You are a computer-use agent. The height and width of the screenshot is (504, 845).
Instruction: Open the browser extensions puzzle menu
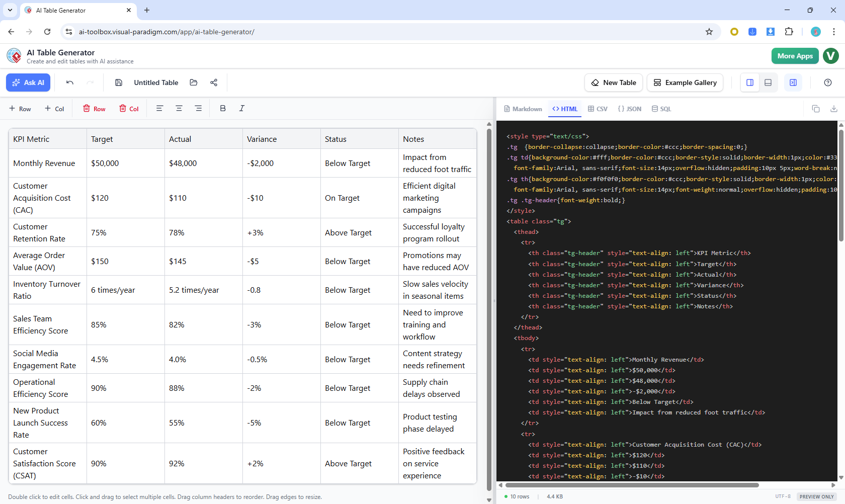(x=789, y=32)
